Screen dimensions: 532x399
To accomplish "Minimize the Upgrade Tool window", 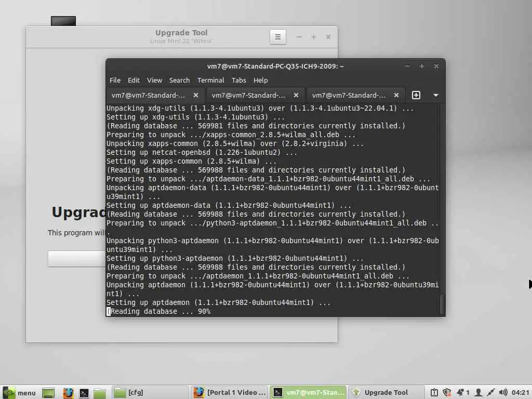I will click(299, 37).
